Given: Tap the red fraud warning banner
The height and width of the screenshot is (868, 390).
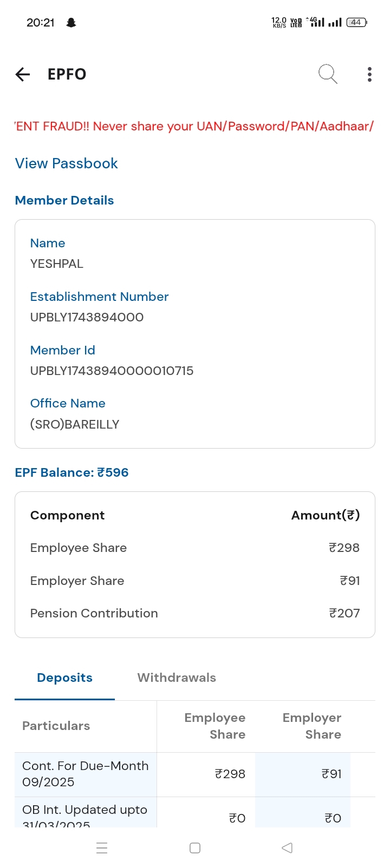Looking at the screenshot, I should (x=195, y=126).
